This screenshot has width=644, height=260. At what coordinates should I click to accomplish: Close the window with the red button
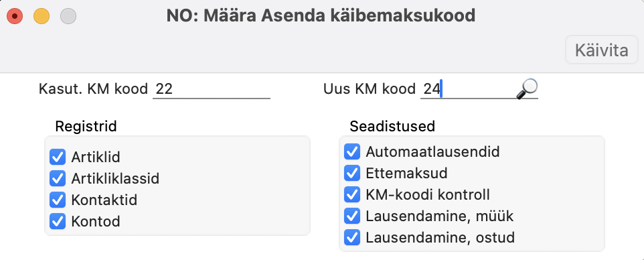coord(15,17)
